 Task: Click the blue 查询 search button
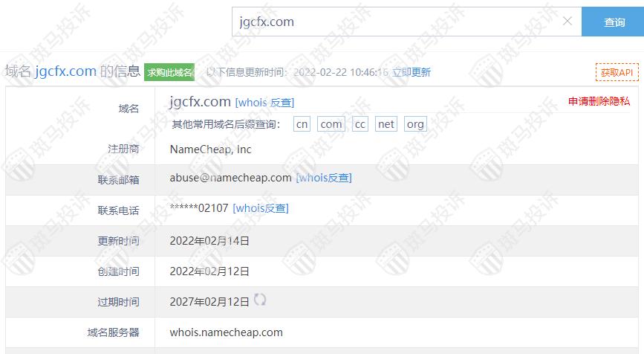[612, 22]
